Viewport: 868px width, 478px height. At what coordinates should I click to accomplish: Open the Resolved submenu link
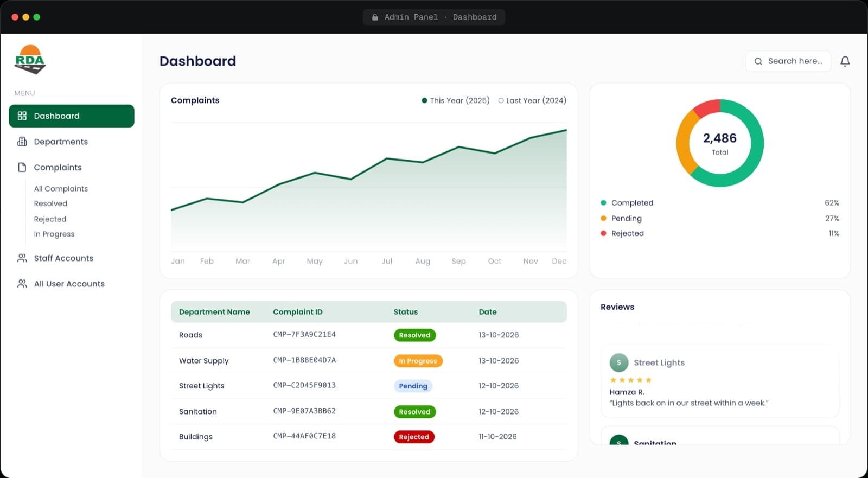click(50, 203)
